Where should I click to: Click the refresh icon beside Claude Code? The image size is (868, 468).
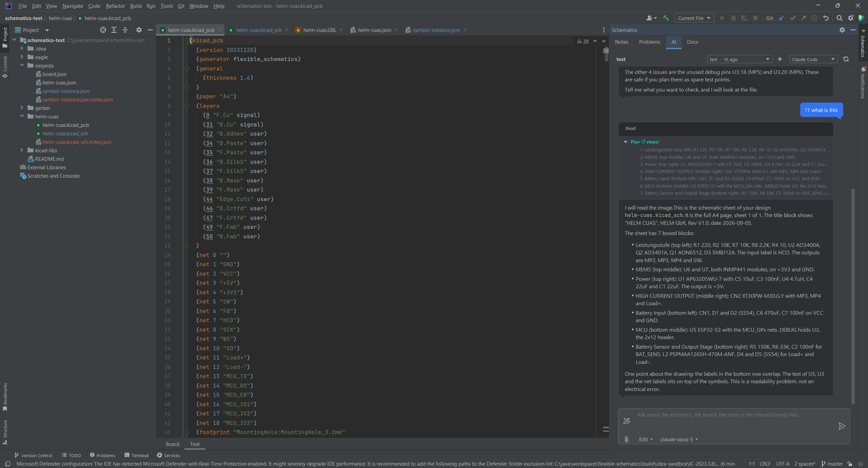tap(846, 59)
